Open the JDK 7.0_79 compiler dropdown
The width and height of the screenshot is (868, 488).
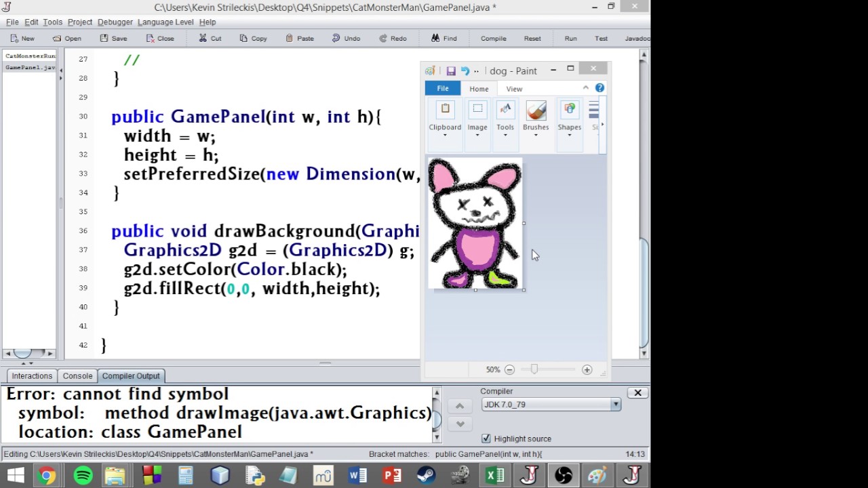point(551,405)
